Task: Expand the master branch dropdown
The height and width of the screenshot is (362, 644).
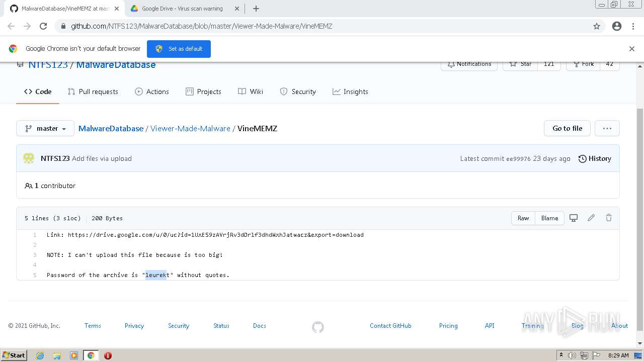Action: click(x=45, y=128)
